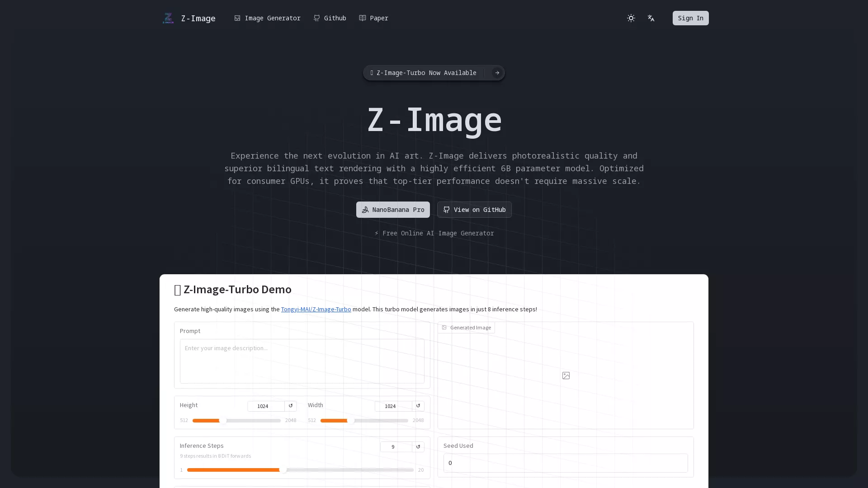The height and width of the screenshot is (488, 868).
Task: Click the Z-Image logo icon
Action: pos(168,18)
